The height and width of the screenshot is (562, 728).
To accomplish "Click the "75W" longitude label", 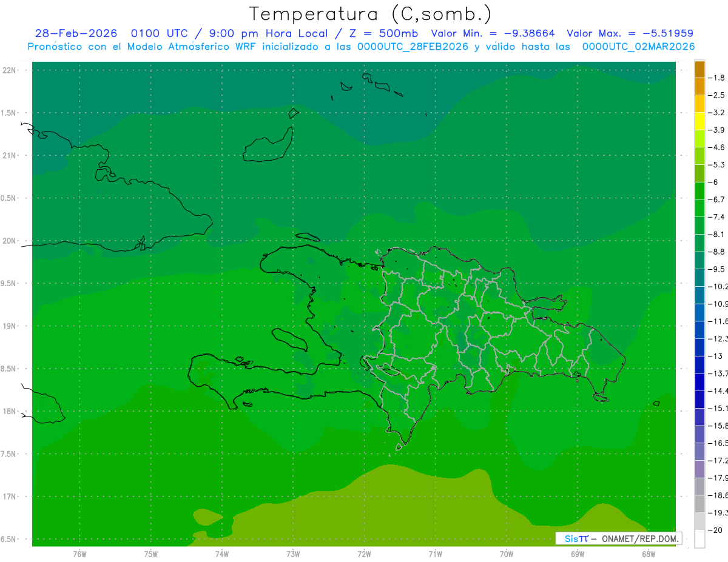I will 151,554.
